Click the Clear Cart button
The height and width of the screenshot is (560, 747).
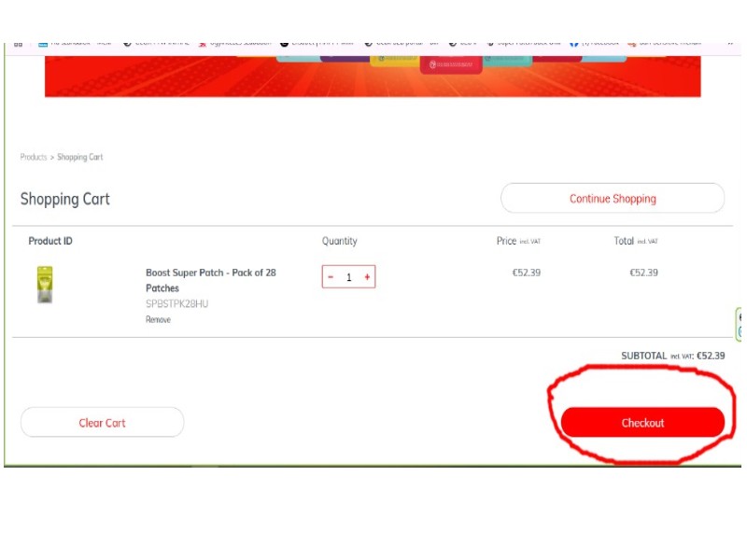(x=102, y=423)
